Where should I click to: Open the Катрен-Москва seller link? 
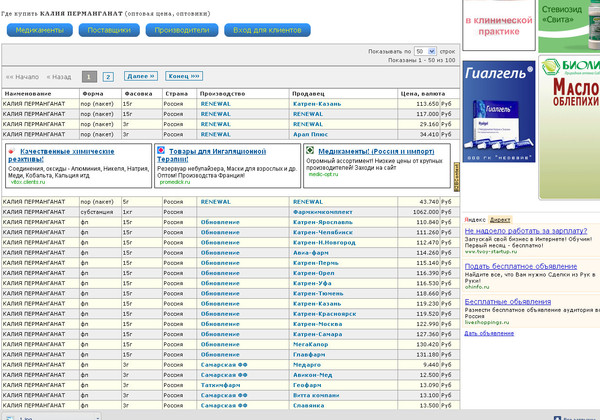coord(318,324)
